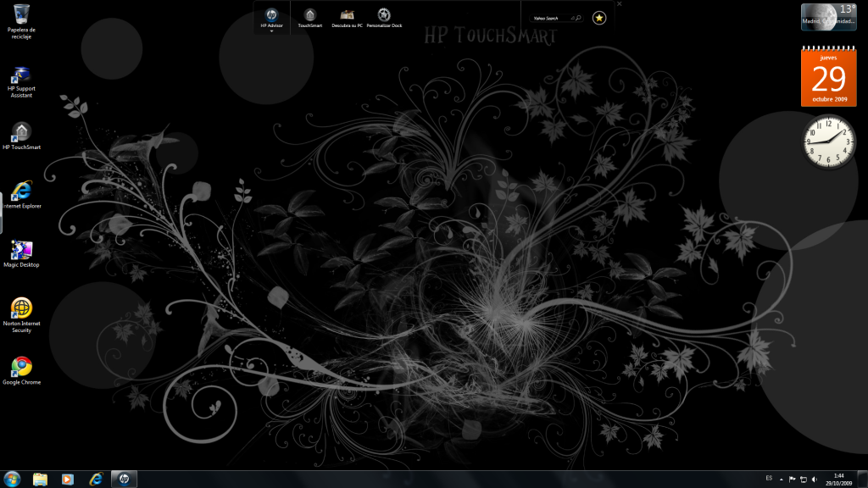Click the Personalizar Dock gear icon
This screenshot has height=488, width=868.
pyautogui.click(x=384, y=15)
